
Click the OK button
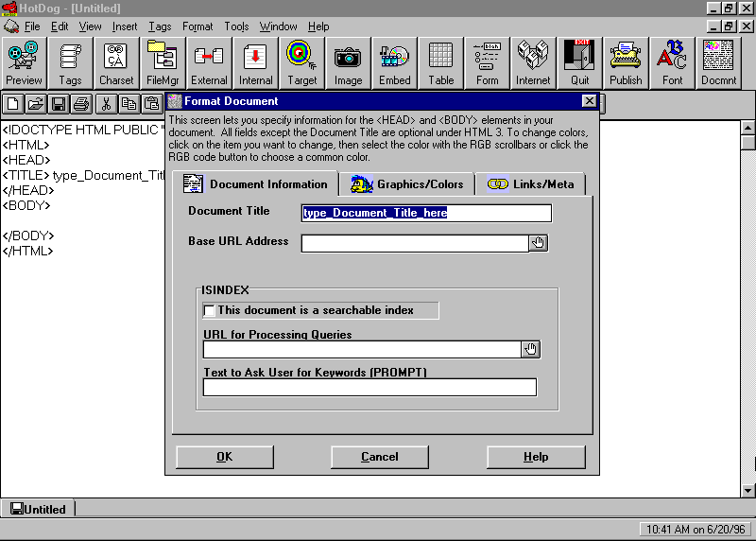pyautogui.click(x=225, y=457)
